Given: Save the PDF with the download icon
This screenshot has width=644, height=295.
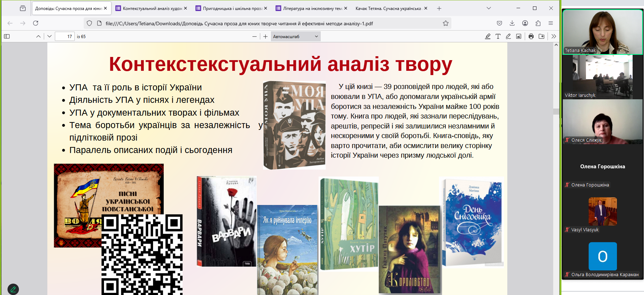Looking at the screenshot, I should click(x=541, y=36).
